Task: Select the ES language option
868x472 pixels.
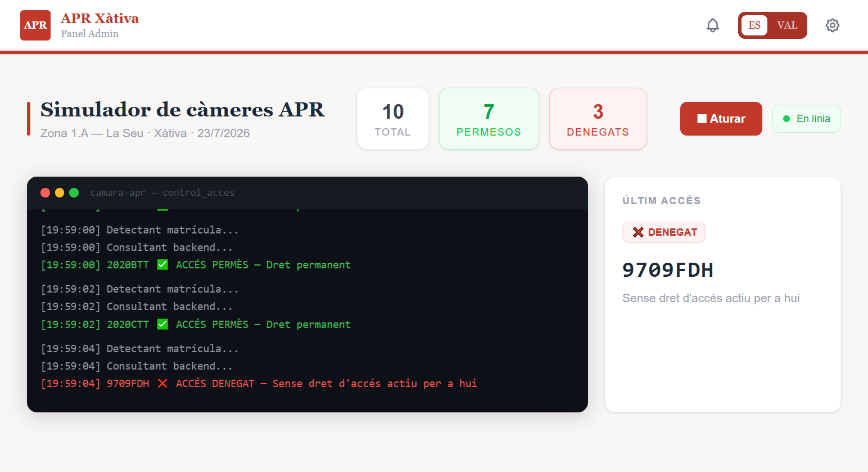Action: [754, 25]
